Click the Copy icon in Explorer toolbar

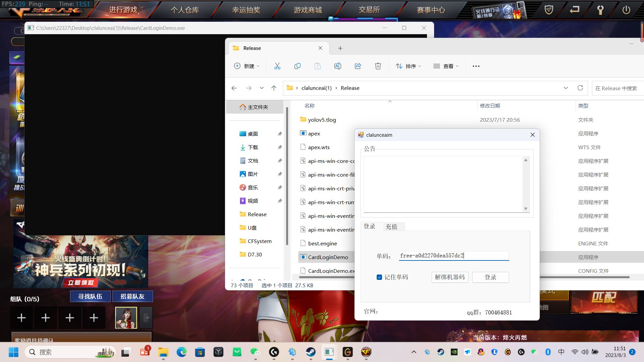(x=297, y=66)
